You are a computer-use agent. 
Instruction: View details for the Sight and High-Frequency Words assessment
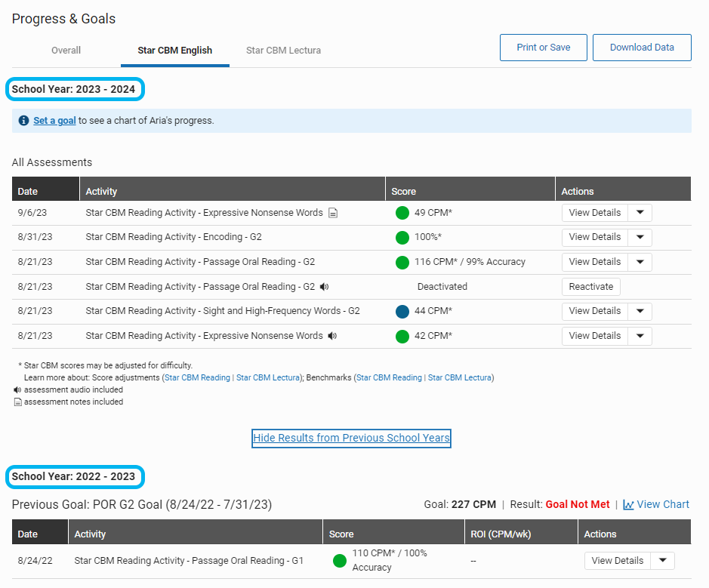[x=594, y=311]
